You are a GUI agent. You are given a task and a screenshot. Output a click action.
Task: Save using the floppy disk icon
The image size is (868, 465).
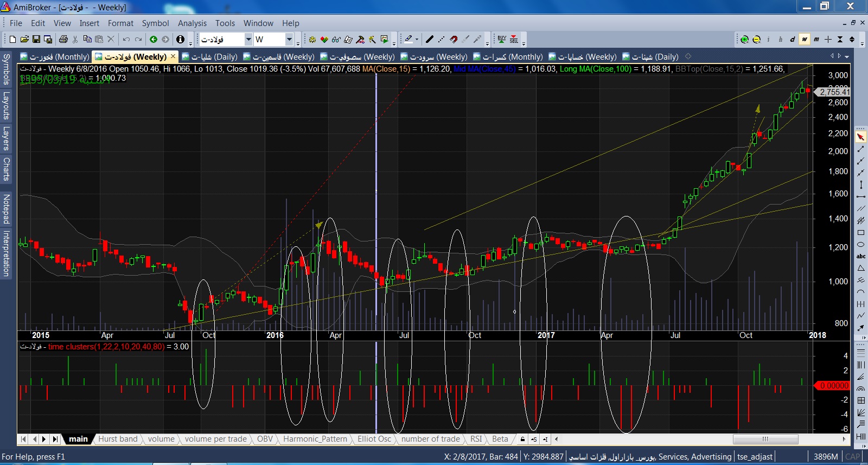[36, 39]
